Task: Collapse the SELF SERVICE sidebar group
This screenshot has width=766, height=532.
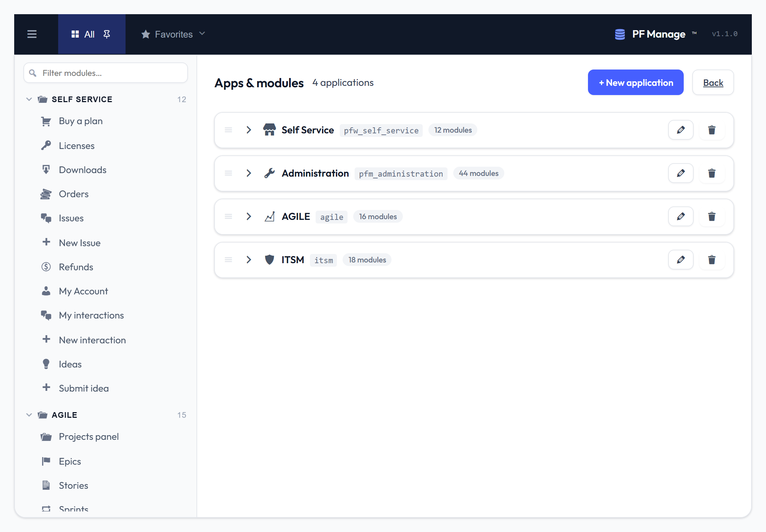Action: click(29, 99)
